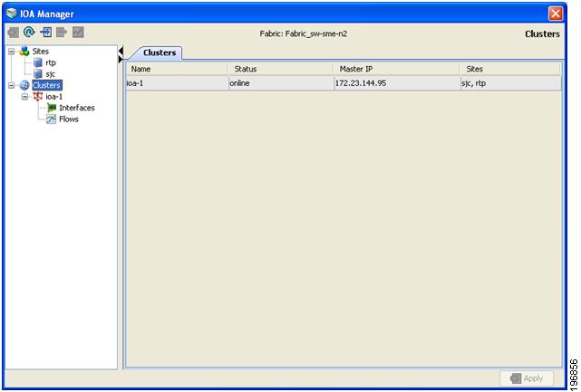Click the 172.23.144.95 Master IP cell

tap(397, 83)
